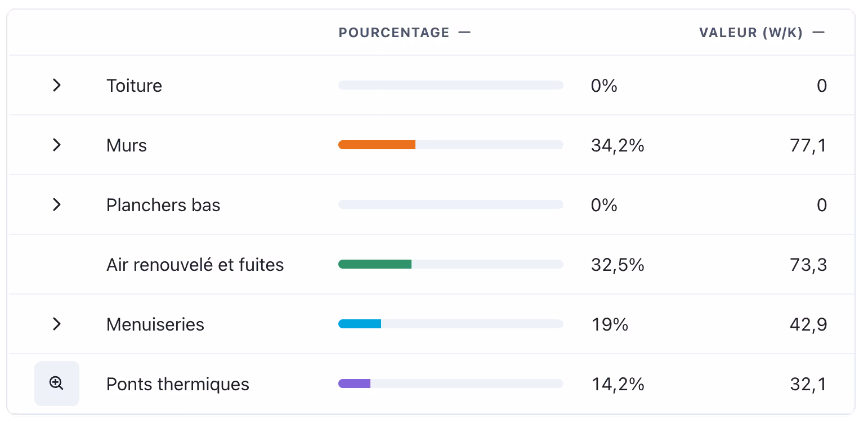Click the blue Menuiseries percentage bar
Screen dimensions: 868x428
click(x=360, y=324)
